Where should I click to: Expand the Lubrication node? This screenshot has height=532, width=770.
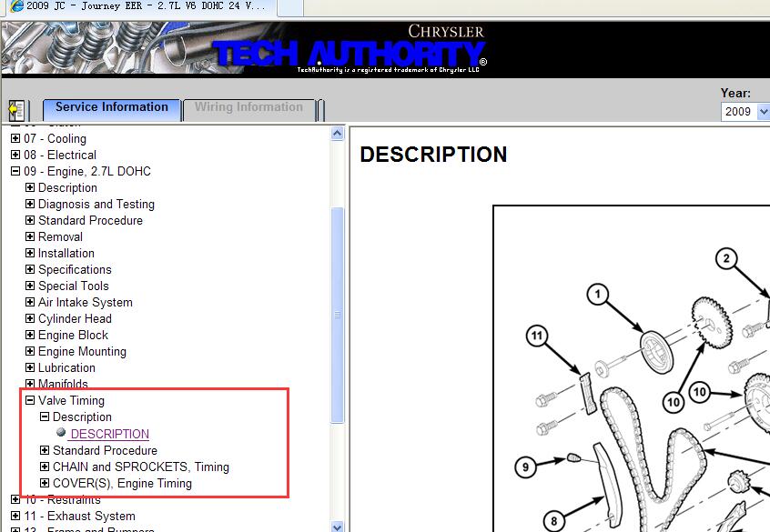click(30, 367)
